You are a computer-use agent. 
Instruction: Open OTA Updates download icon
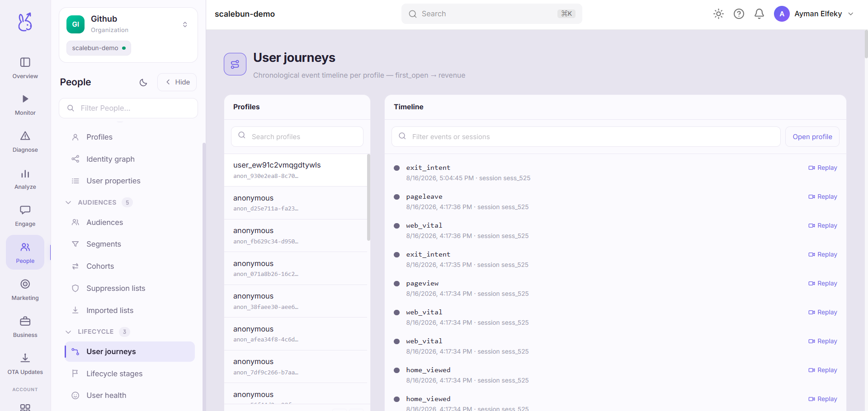coord(25,358)
